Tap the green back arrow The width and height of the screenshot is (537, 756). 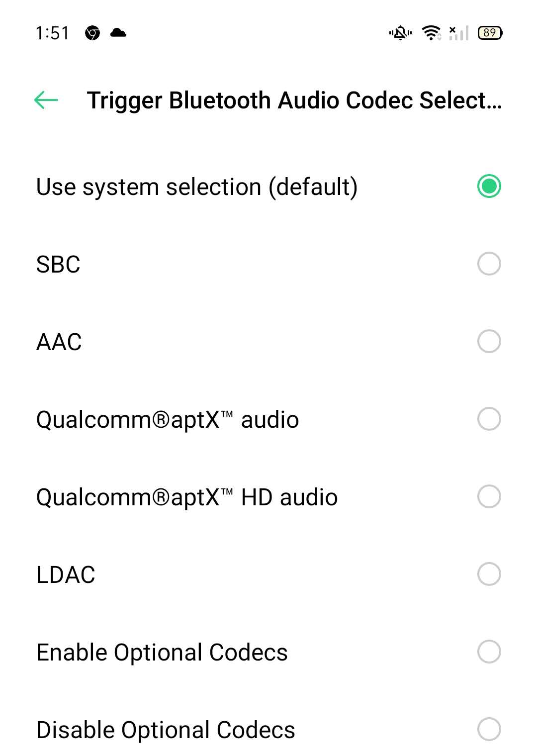[x=46, y=100]
